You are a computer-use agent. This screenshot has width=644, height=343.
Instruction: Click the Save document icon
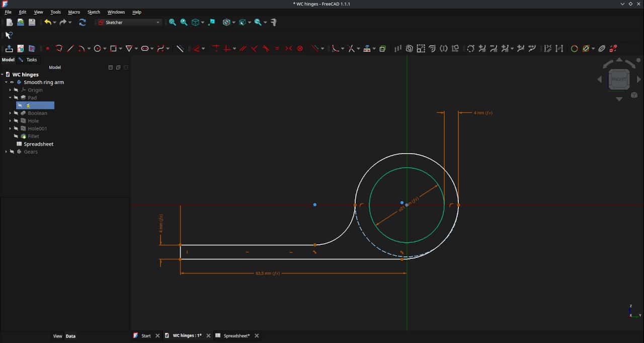[32, 22]
